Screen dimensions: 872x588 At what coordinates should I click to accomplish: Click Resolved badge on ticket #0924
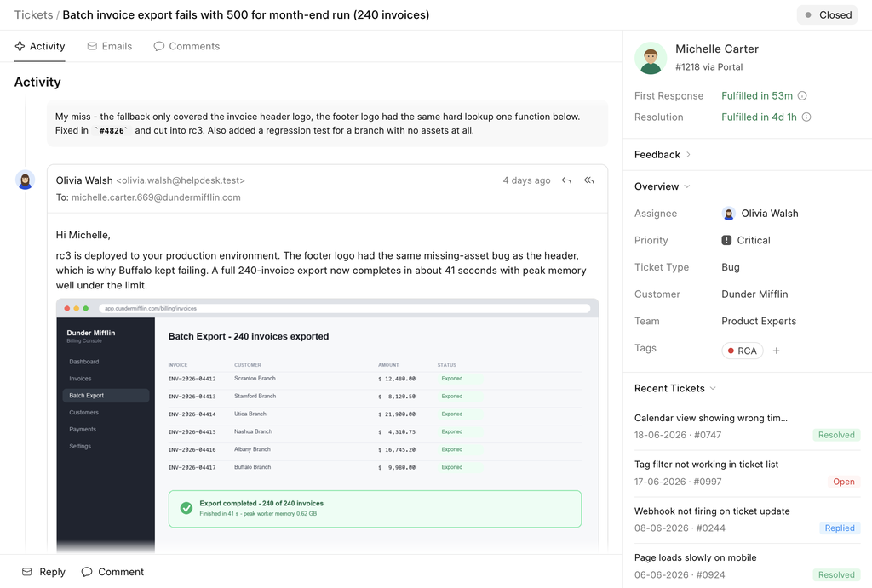pos(836,574)
